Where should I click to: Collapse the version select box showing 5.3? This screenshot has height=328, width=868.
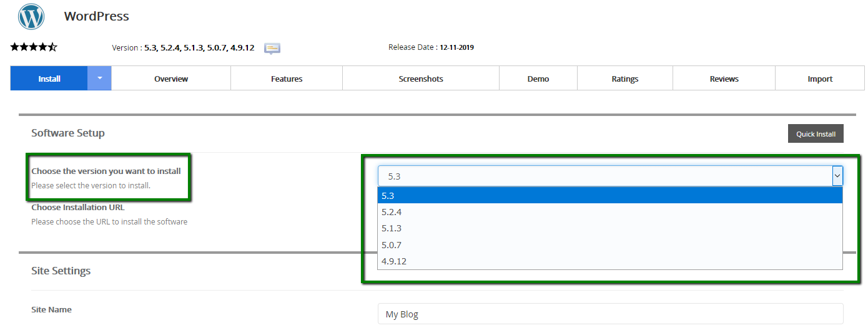coord(610,176)
